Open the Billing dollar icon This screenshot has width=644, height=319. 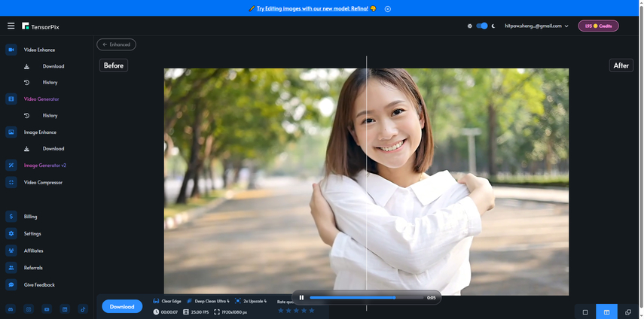(11, 217)
